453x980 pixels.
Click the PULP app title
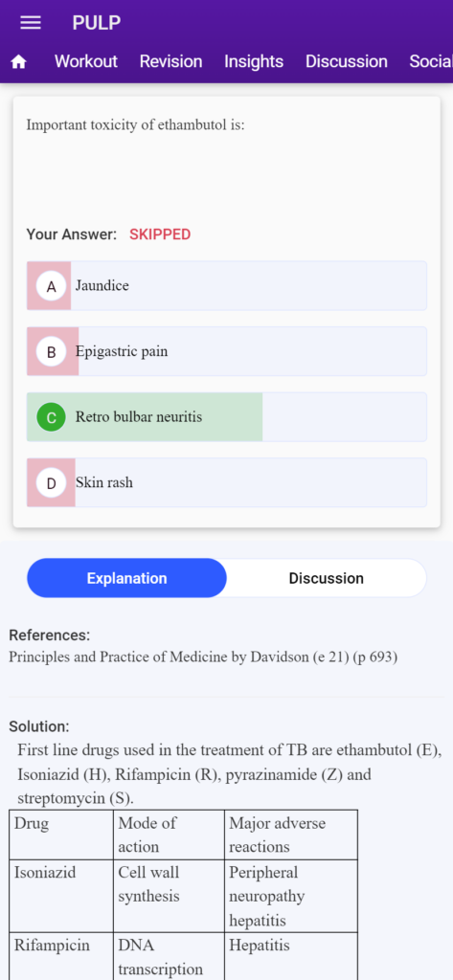(97, 23)
